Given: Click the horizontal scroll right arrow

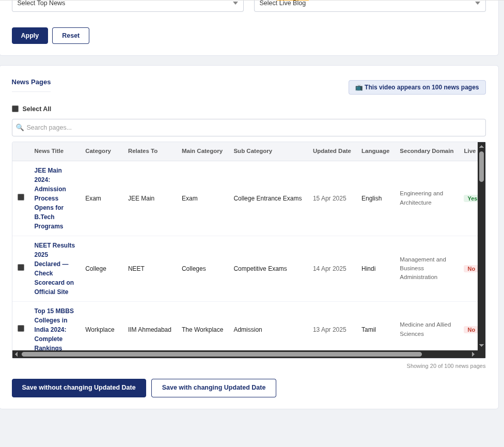Looking at the screenshot, I should (x=473, y=354).
